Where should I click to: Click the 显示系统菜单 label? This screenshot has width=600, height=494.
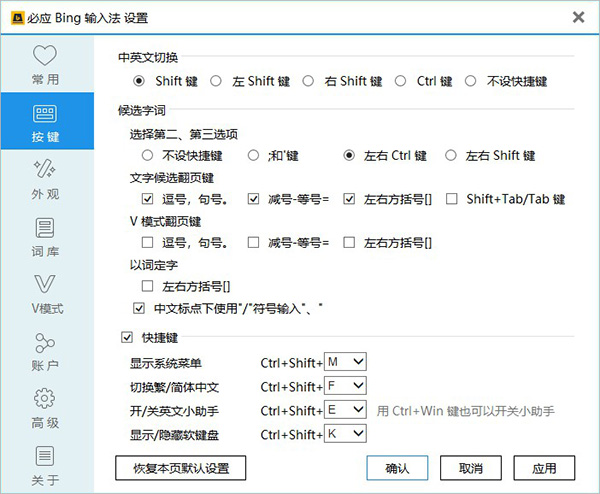(166, 363)
